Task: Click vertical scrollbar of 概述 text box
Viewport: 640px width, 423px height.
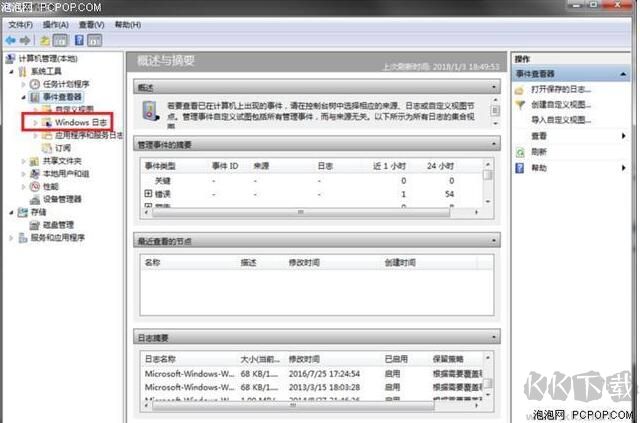Action: 495,111
